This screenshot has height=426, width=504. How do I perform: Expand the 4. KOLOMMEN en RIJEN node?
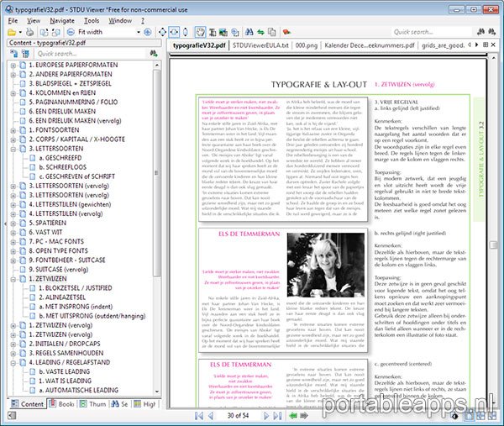point(13,93)
